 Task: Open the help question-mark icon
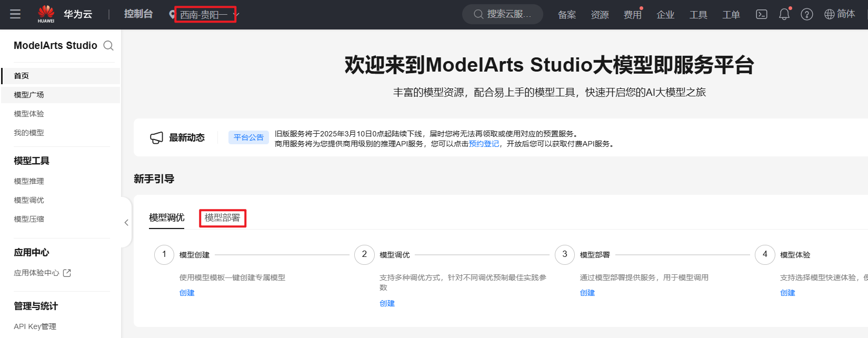click(x=807, y=14)
